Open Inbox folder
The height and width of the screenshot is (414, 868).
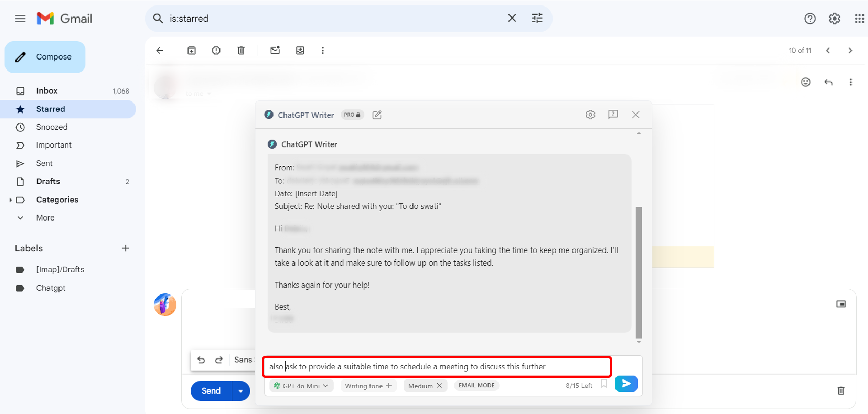(68, 91)
